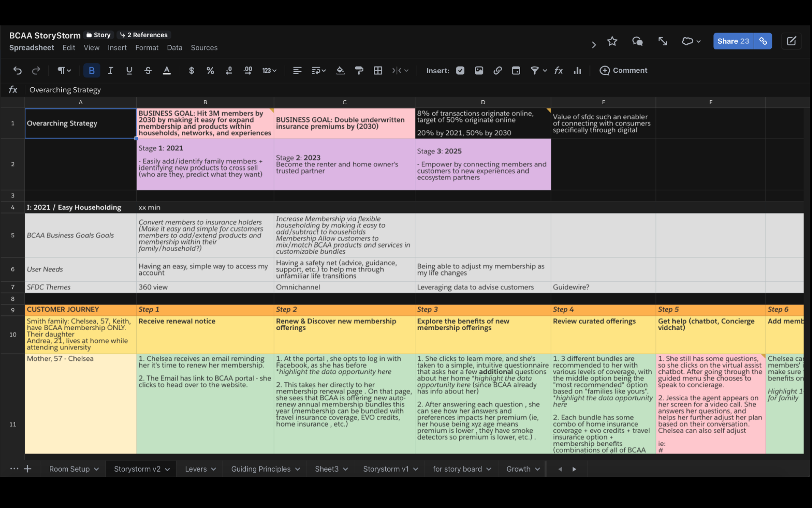
Task: Decrease decimal places
Action: (x=229, y=71)
